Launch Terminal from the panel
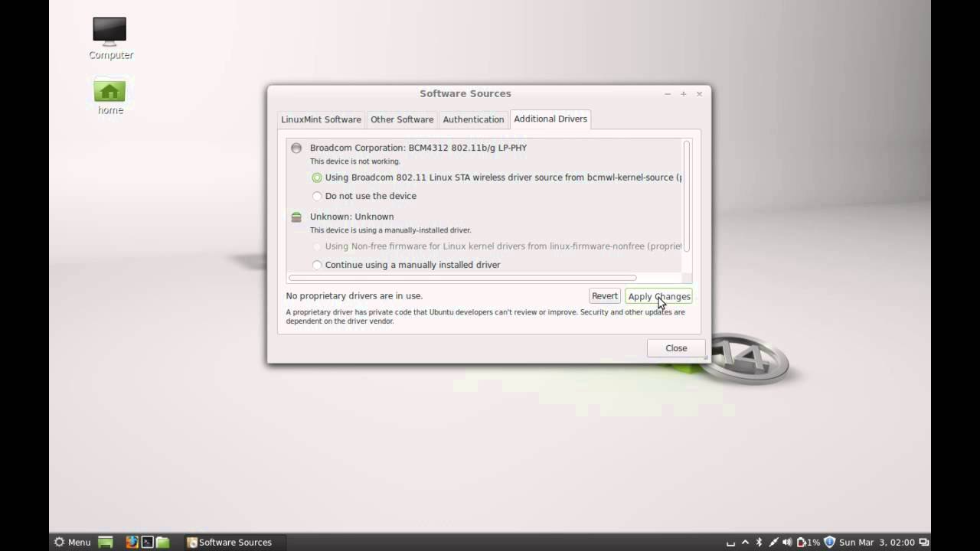Image resolution: width=980 pixels, height=551 pixels. [148, 542]
